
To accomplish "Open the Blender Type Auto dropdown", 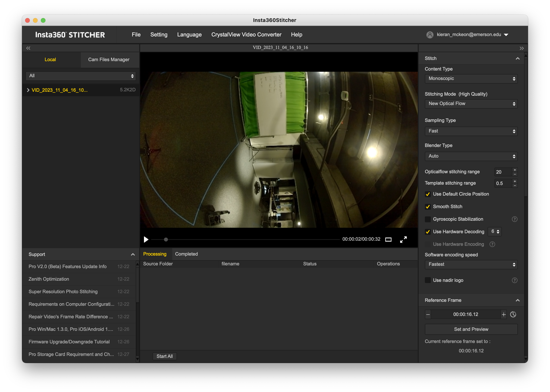I will (x=471, y=156).
